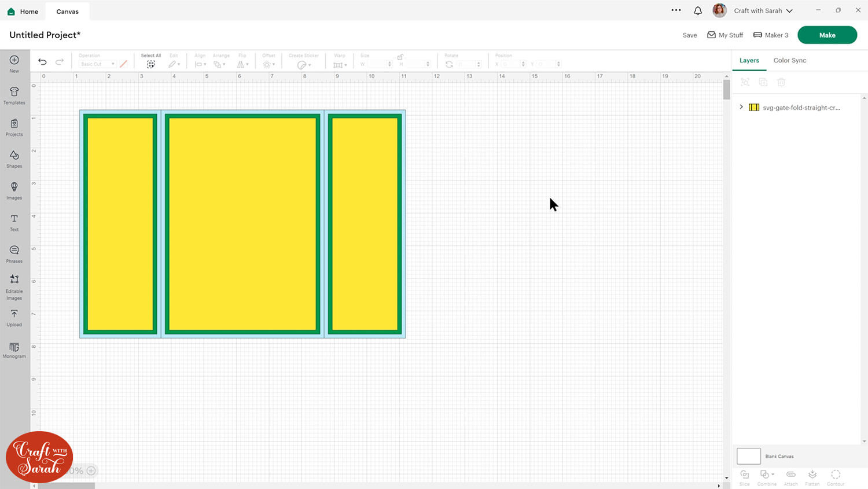This screenshot has width=868, height=489.
Task: Click the canvas vertical scrollbar
Action: point(726,90)
